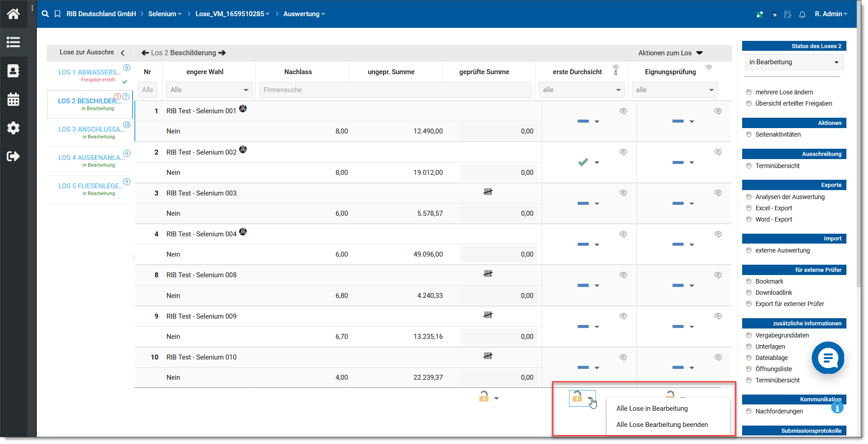The image size is (868, 444).
Task: Go to next Los with right arrow
Action: pos(222,53)
